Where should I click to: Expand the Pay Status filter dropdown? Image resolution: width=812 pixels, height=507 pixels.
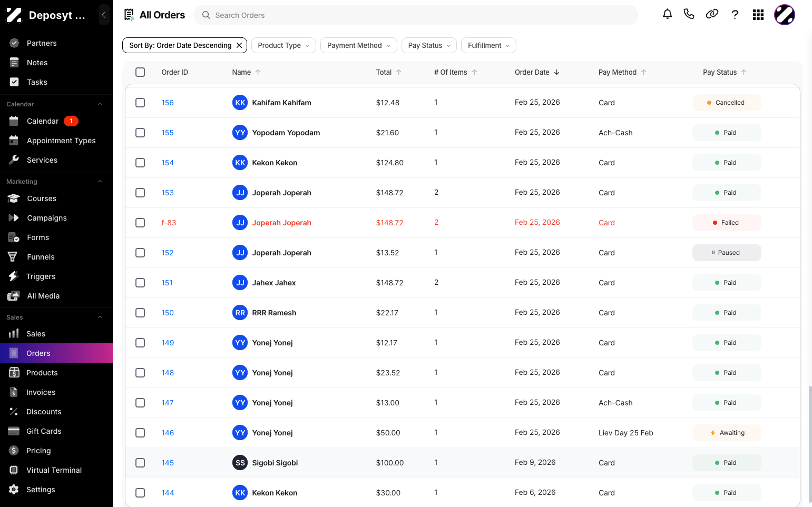[x=429, y=45]
